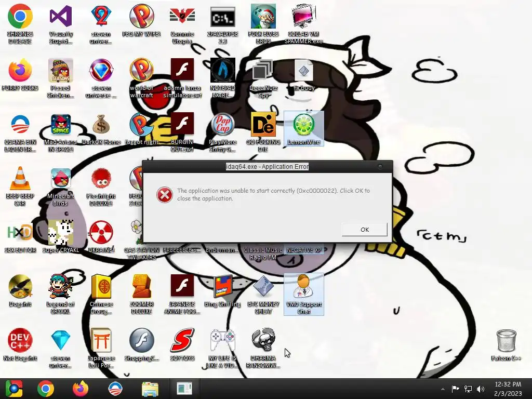Click the idaq64.exe - Application Error title bar
532x399 pixels.
[x=268, y=167]
